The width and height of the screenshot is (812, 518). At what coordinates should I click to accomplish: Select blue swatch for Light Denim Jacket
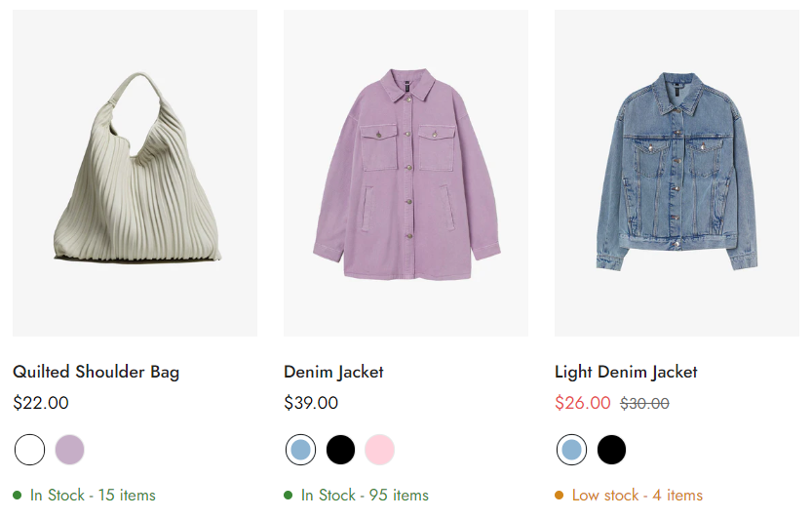point(571,450)
